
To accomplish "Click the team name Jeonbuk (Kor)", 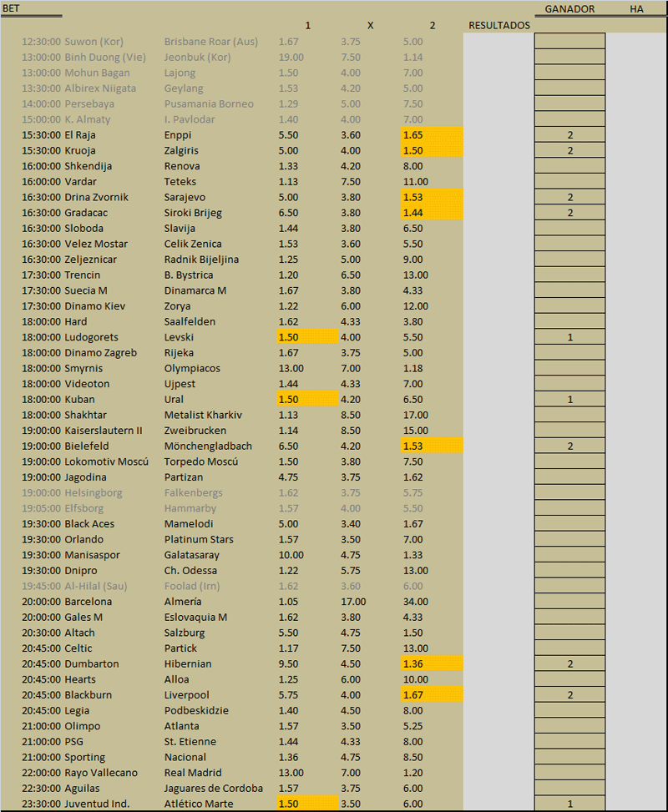I will [197, 57].
